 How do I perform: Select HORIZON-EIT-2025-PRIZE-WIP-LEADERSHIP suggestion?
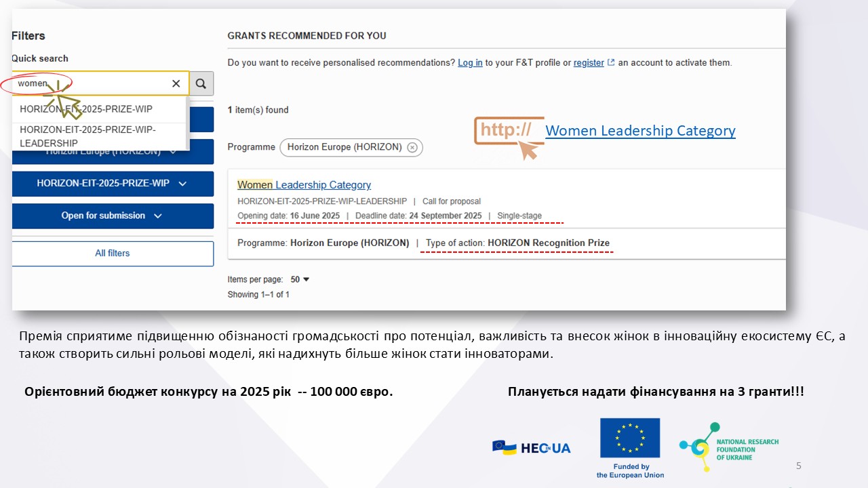87,136
